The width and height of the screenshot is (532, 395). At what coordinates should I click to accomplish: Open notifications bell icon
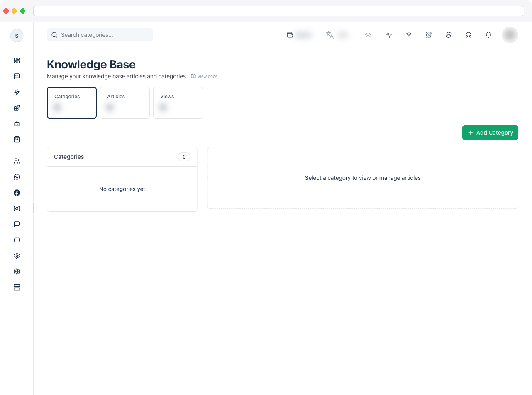pyautogui.click(x=488, y=35)
